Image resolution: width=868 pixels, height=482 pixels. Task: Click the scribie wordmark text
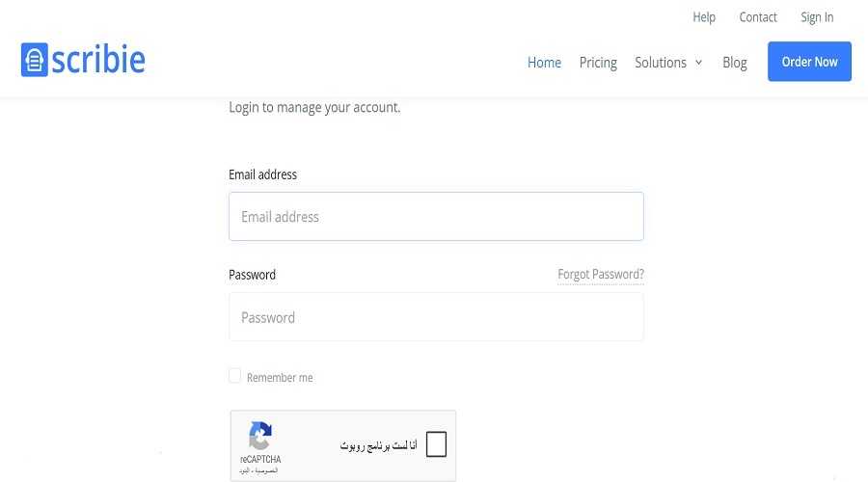(x=99, y=60)
